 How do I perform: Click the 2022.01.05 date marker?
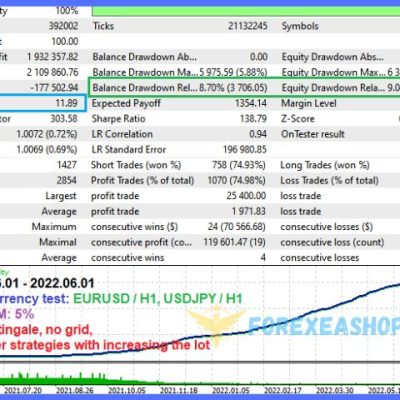tap(231, 390)
